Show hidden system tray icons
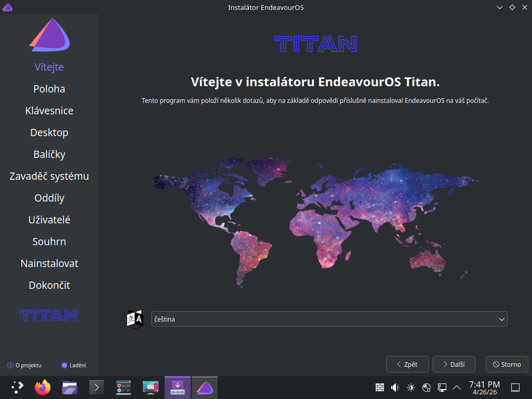The image size is (532, 399). pyautogui.click(x=457, y=388)
